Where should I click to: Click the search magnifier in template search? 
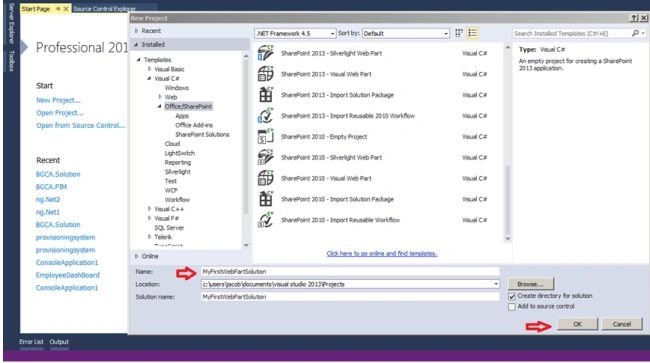(635, 33)
